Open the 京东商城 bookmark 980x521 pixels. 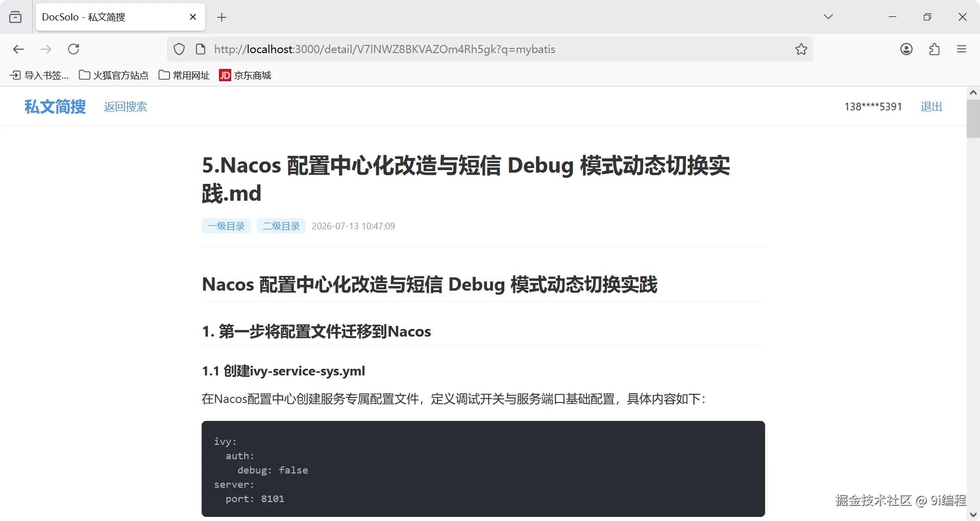246,76
